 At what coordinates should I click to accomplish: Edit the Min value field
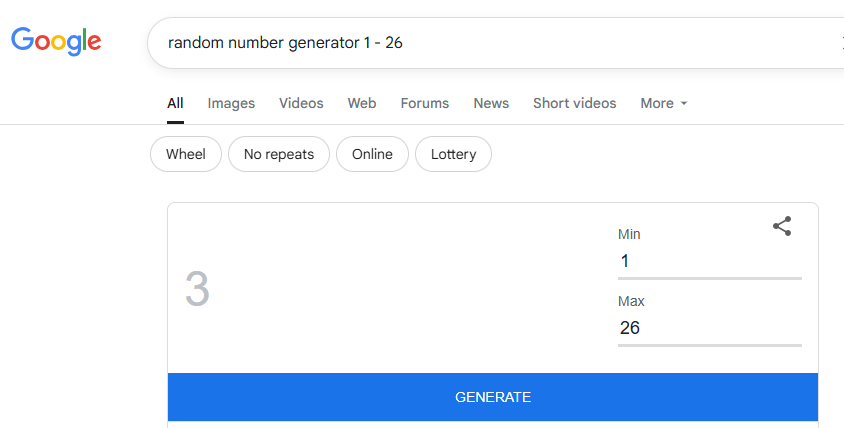[x=709, y=262]
